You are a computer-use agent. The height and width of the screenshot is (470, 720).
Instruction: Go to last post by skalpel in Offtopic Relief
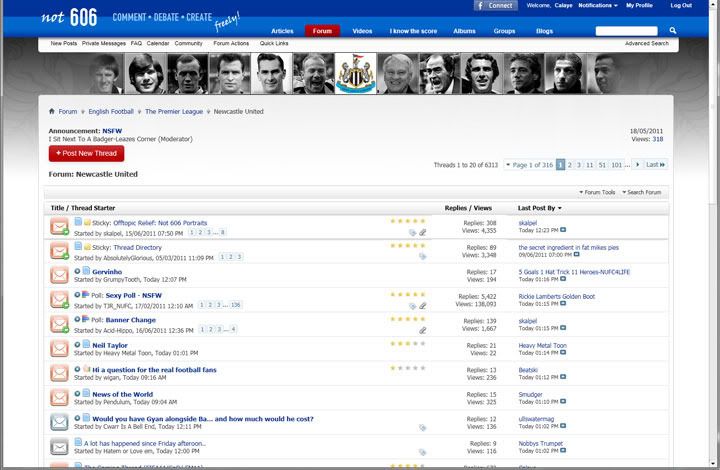pyautogui.click(x=563, y=230)
